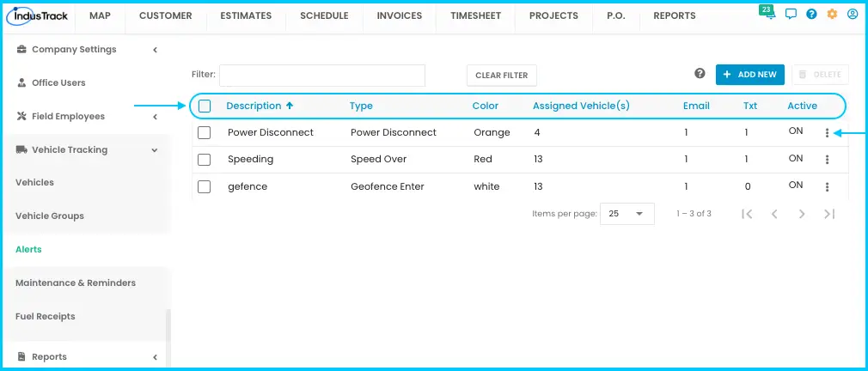Sort by the Txt column header
The height and width of the screenshot is (371, 868).
click(x=750, y=106)
